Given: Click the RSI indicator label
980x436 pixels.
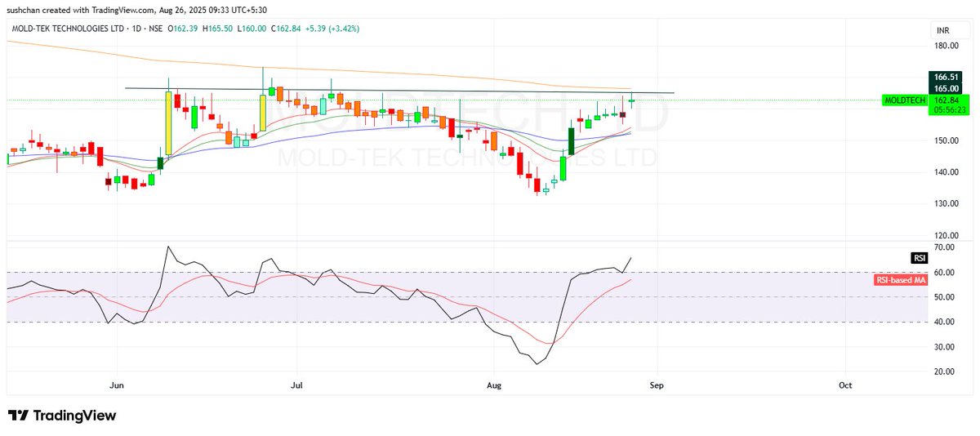Looking at the screenshot, I should coord(920,258).
